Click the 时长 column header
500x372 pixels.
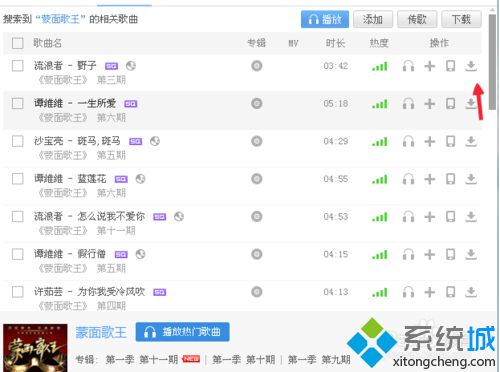[x=335, y=43]
